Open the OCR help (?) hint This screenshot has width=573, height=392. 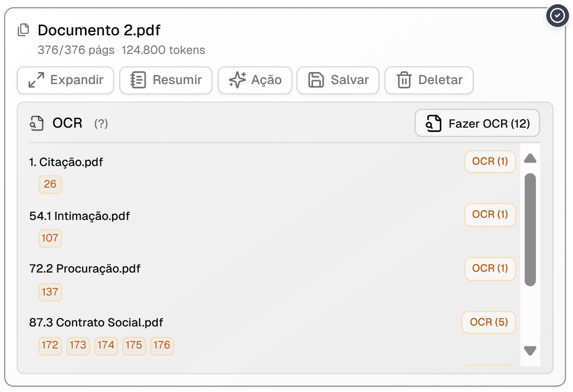point(101,124)
